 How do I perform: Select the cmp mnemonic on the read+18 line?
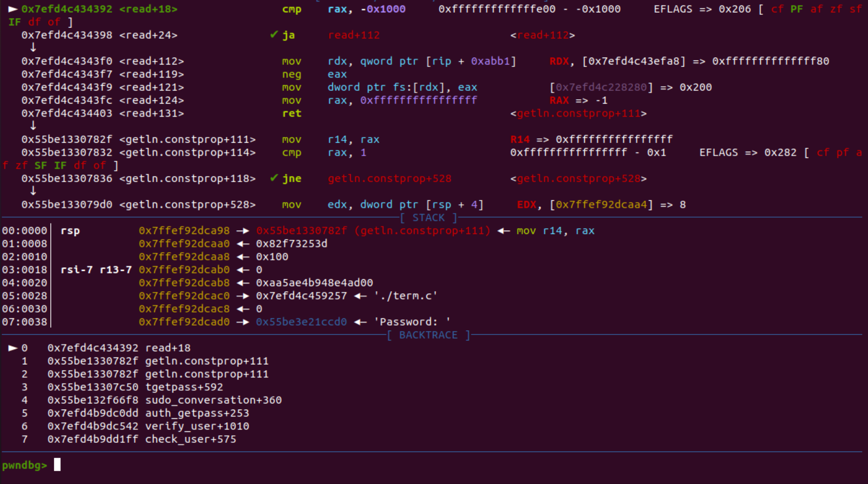coord(292,9)
